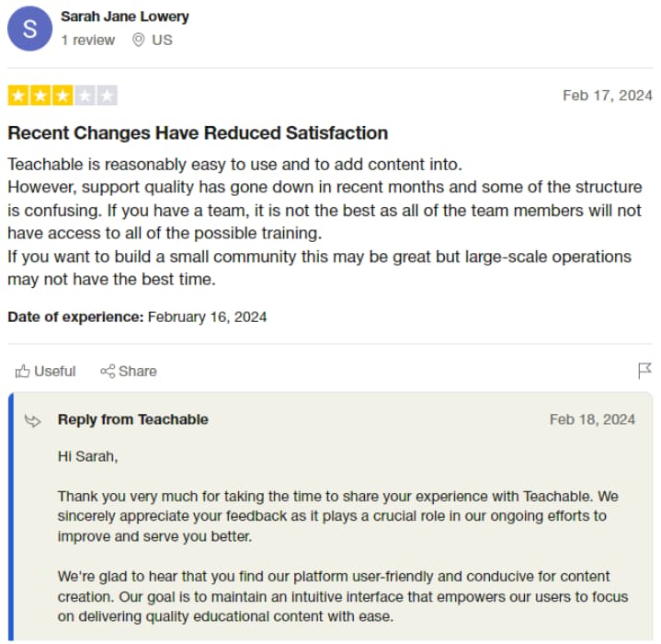Click the purple S avatar circle
661x644 pixels.
coord(29,29)
